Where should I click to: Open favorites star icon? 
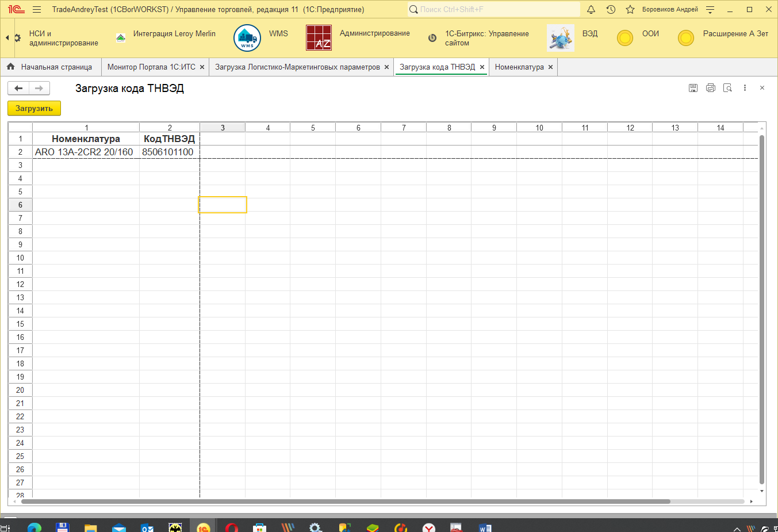(x=630, y=10)
